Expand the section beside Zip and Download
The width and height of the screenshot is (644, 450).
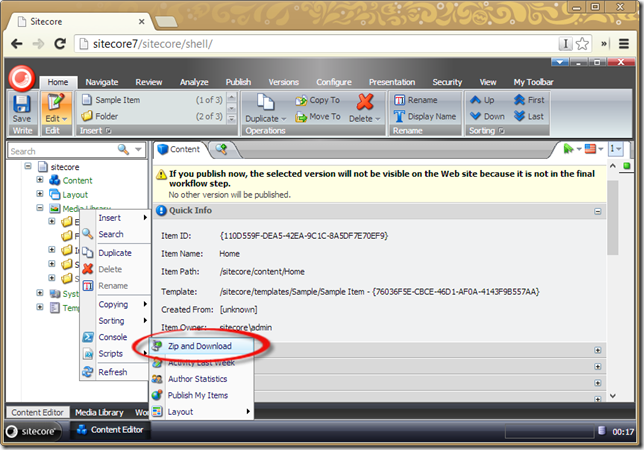[x=598, y=350]
